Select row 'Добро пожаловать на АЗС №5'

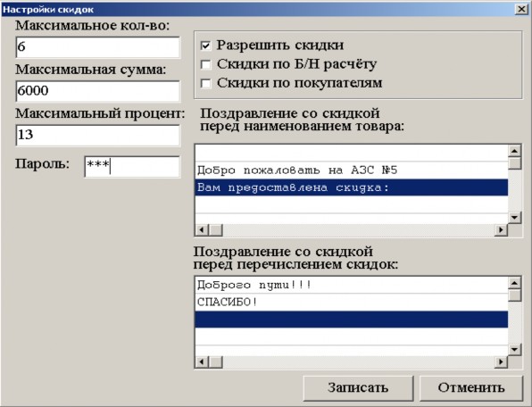[352, 170]
